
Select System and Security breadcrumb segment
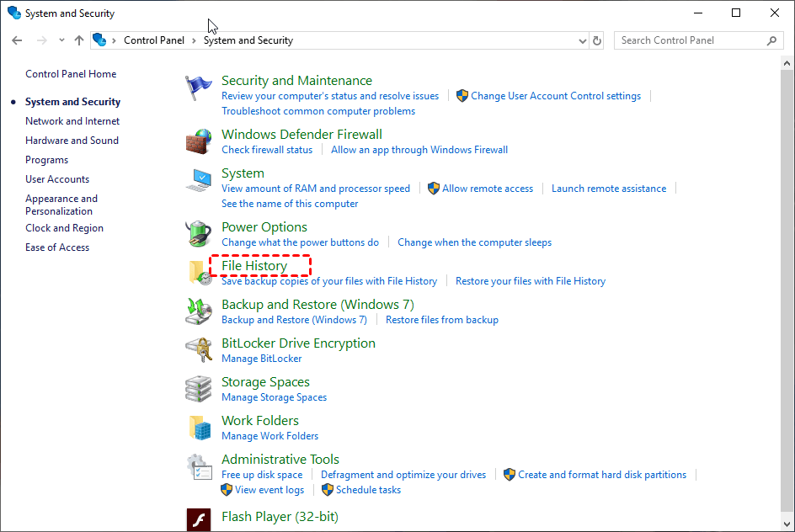coord(248,40)
